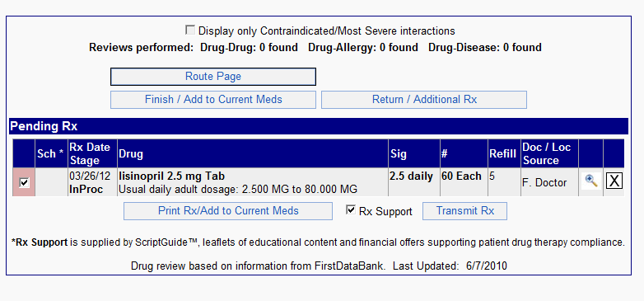
Task: Select the Refill column header
Action: [x=504, y=153]
